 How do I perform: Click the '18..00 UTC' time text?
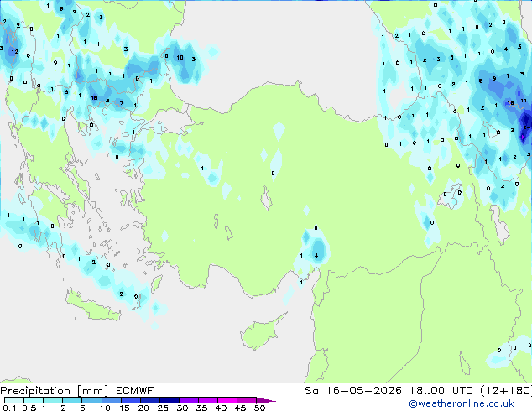441,391
